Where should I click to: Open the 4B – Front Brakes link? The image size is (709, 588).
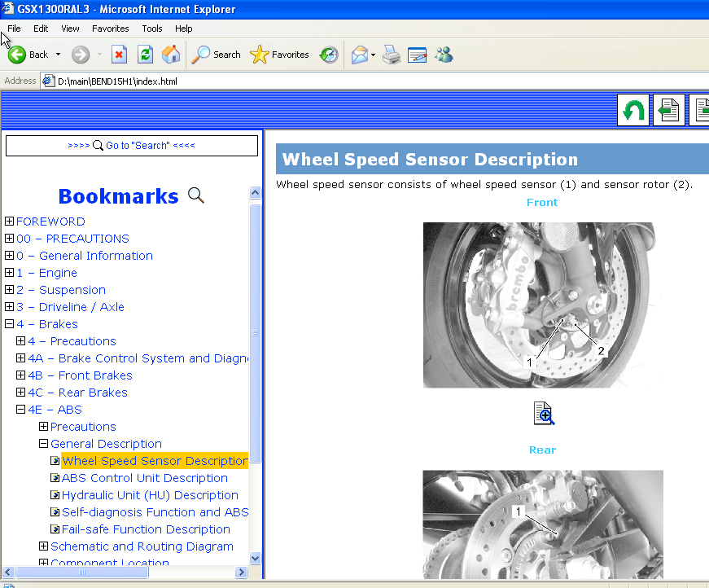[x=80, y=375]
